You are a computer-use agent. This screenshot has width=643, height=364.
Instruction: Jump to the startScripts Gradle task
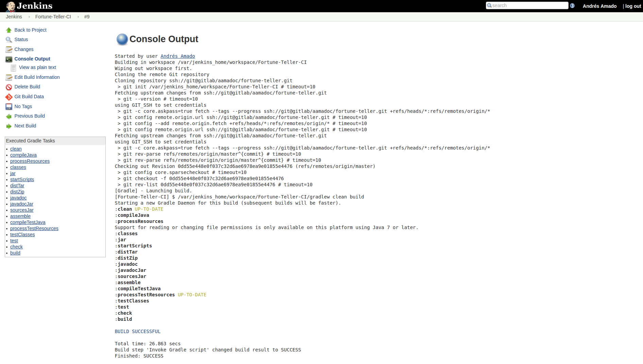coord(22,179)
